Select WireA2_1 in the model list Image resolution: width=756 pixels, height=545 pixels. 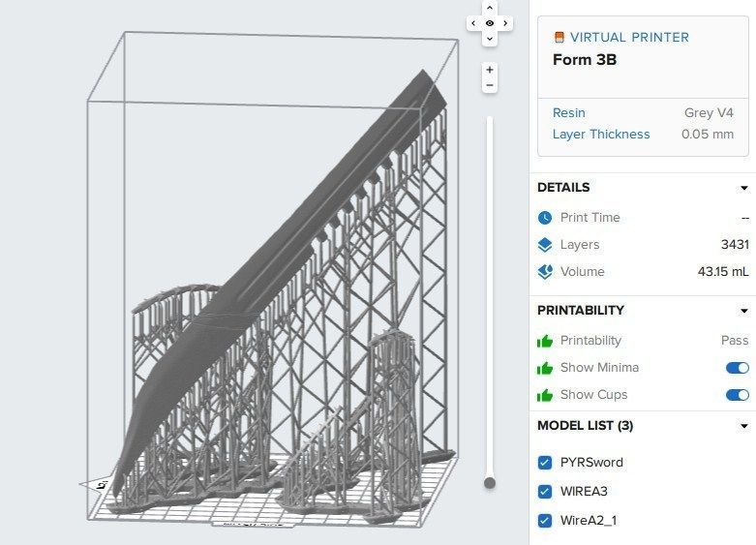[x=589, y=521]
